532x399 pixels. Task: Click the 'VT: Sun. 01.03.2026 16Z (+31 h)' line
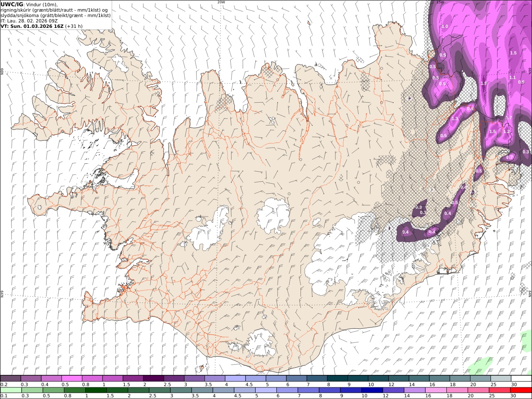42,26
